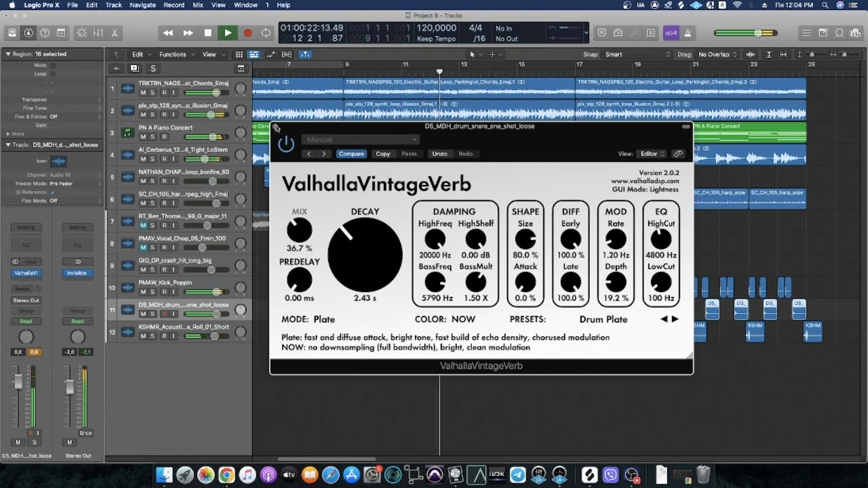The image size is (868, 488).
Task: Open the Edit dropdown in Tracks area
Action: tap(141, 54)
